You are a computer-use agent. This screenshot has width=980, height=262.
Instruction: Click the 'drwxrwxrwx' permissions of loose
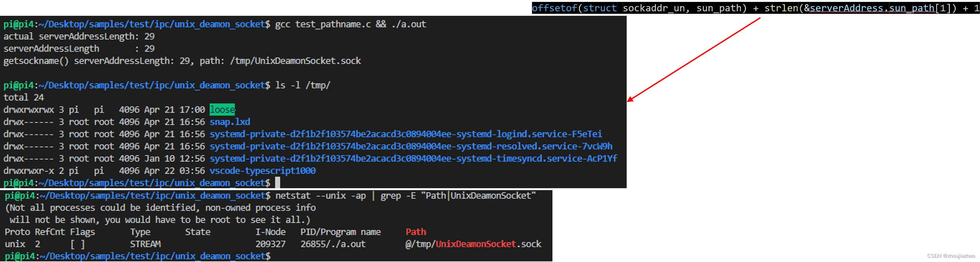click(x=28, y=109)
